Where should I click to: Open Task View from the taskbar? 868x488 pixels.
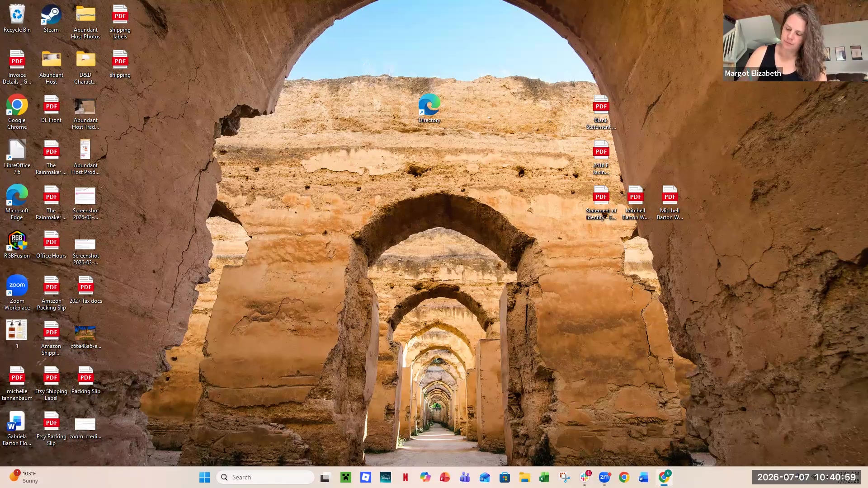point(325,477)
